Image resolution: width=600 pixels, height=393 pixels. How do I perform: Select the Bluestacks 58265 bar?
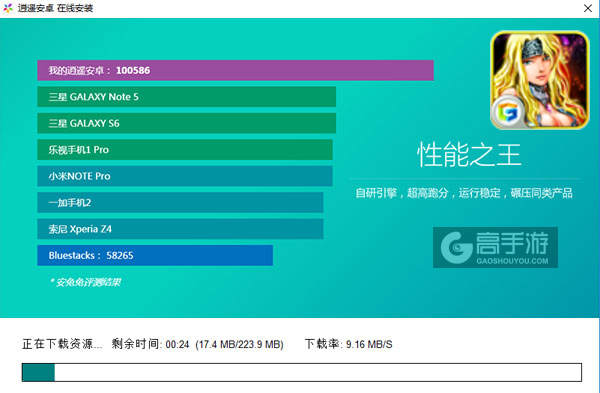tap(155, 255)
